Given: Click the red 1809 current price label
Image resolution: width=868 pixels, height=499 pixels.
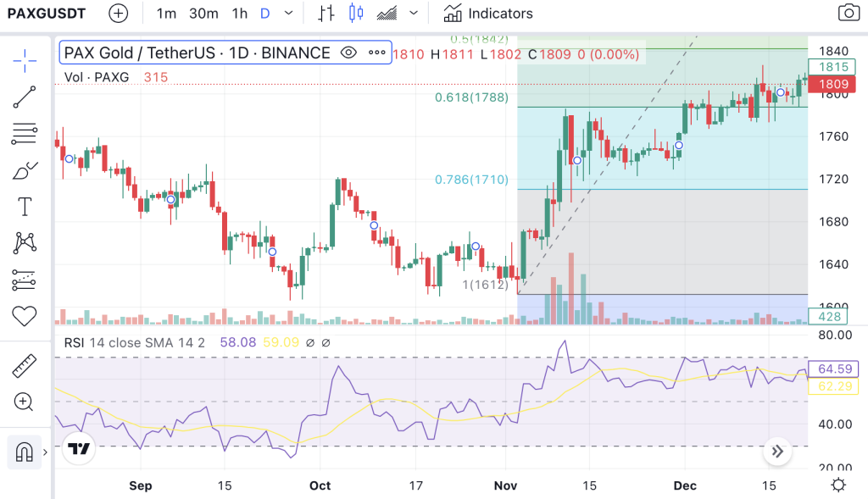Looking at the screenshot, I should (832, 84).
